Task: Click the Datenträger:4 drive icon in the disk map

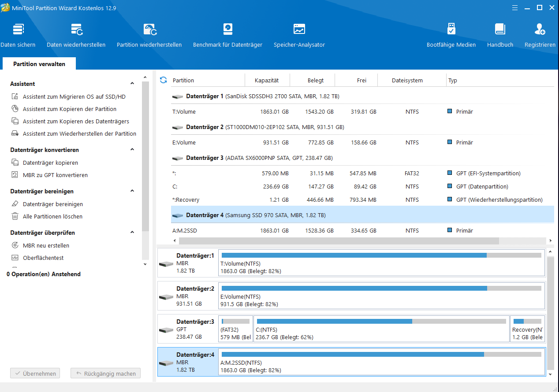Action: click(x=166, y=363)
